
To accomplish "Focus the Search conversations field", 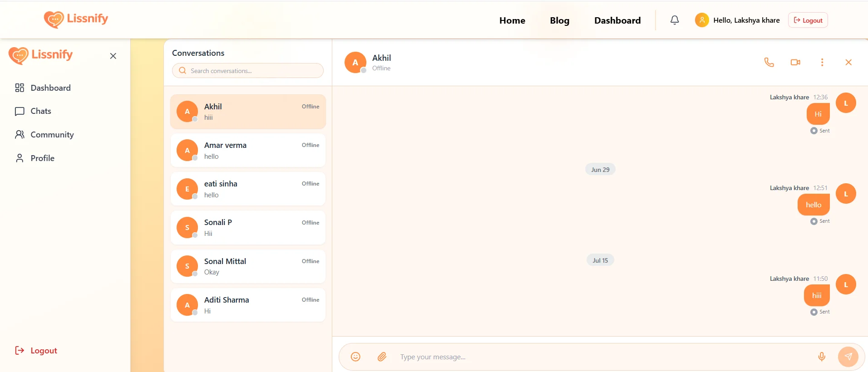I will tap(248, 71).
